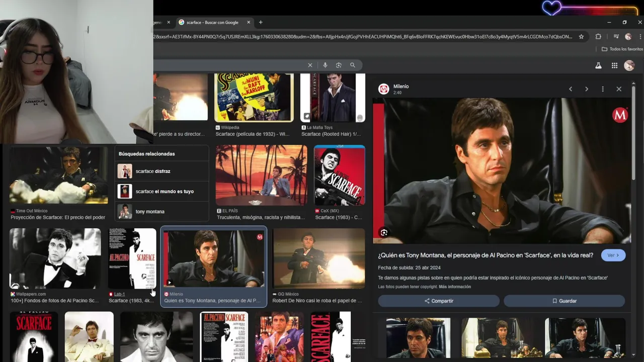The width and height of the screenshot is (644, 362).
Task: Open Time Out México Scarface result image
Action: point(58,175)
